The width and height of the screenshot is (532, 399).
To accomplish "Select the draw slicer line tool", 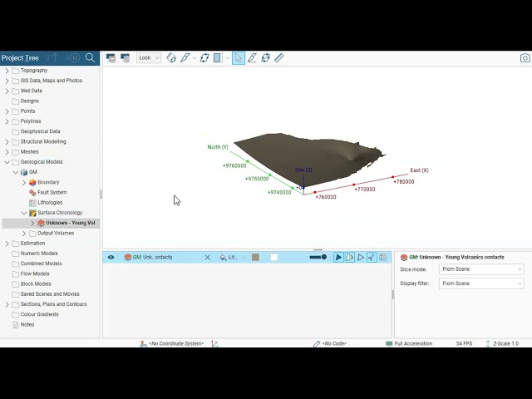I will point(185,58).
